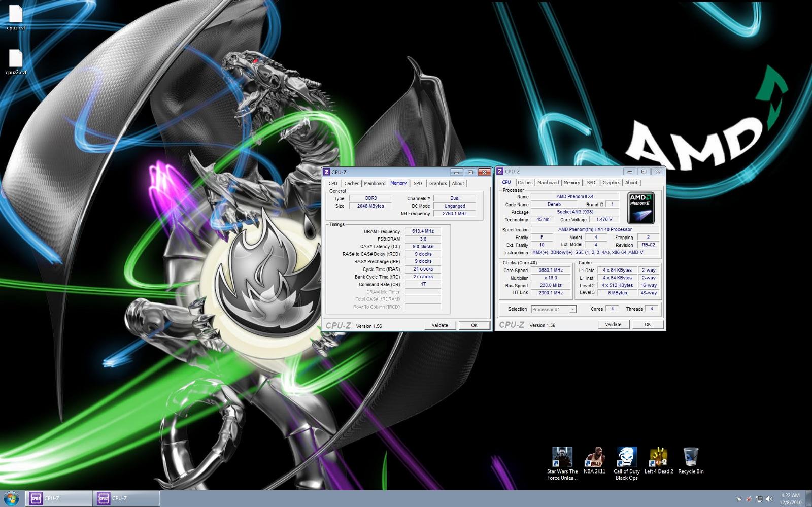Click the Code Name field Deneb

(x=554, y=205)
